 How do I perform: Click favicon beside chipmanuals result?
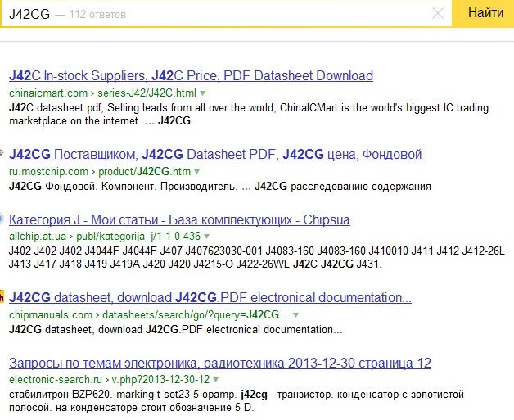pyautogui.click(x=2, y=297)
